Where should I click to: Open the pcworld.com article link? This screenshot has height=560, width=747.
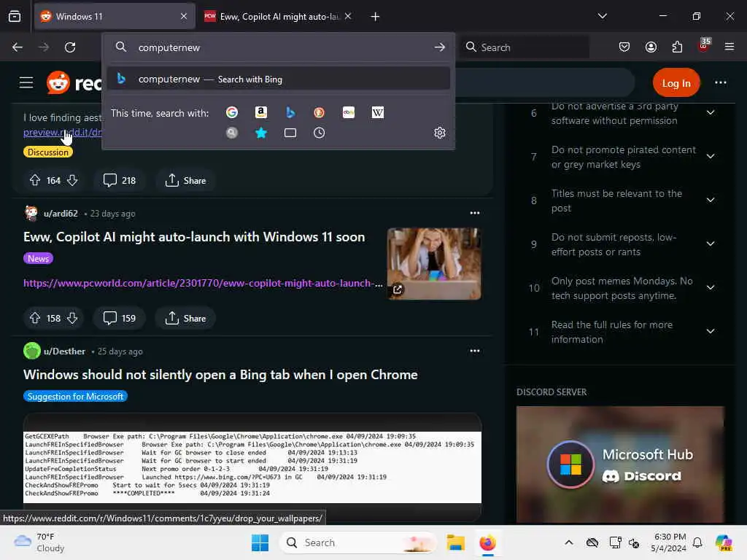(203, 284)
